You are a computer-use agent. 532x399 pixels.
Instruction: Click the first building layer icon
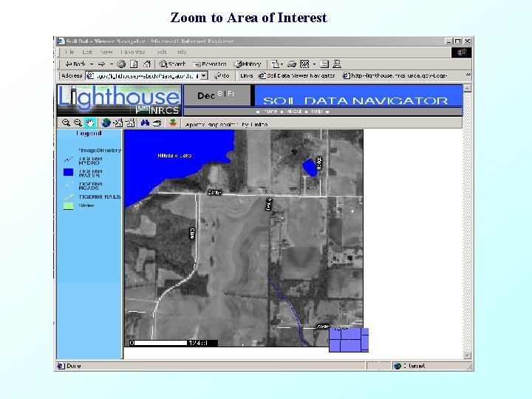[118, 123]
